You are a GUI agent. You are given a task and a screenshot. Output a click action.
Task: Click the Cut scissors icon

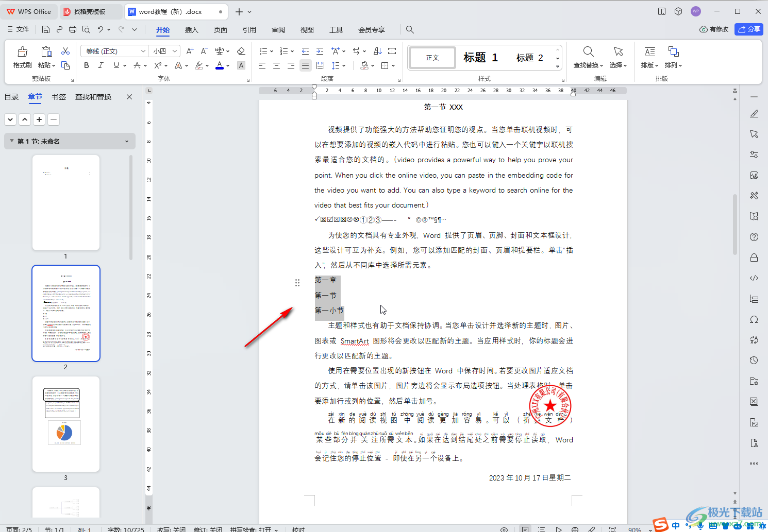pos(65,51)
